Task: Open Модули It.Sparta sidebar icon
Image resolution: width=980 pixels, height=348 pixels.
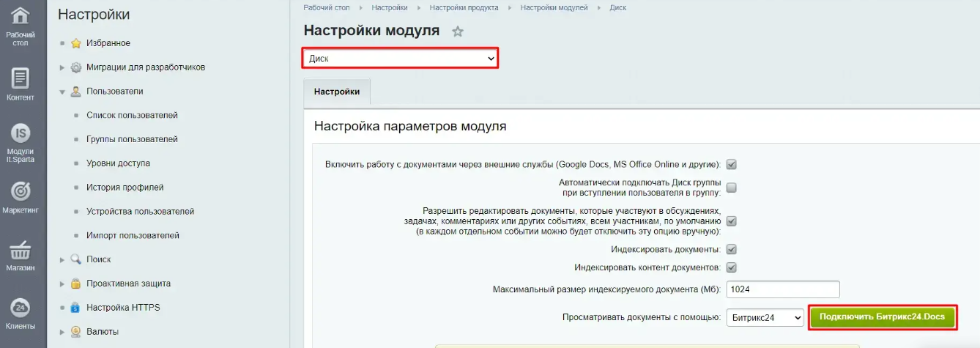Action: click(21, 133)
